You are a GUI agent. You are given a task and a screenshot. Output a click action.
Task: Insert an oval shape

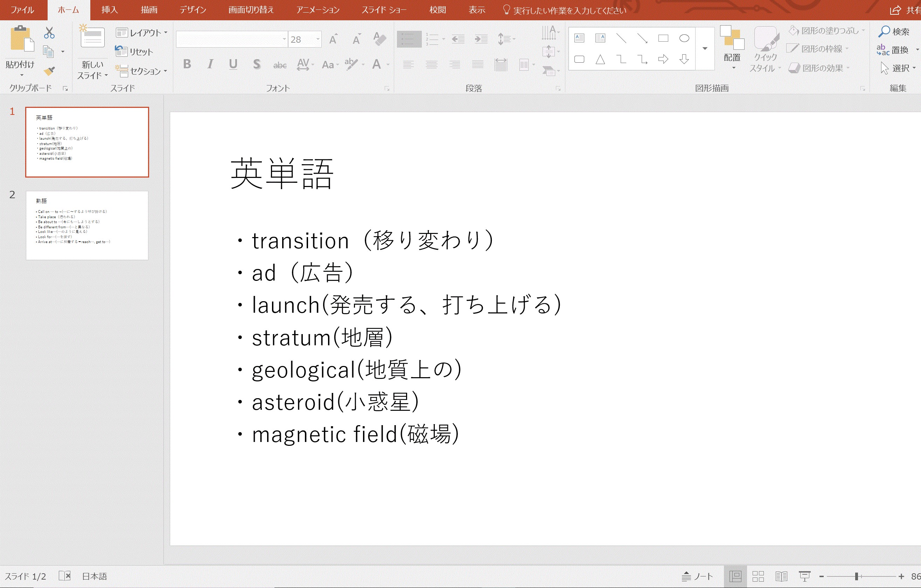click(x=684, y=38)
